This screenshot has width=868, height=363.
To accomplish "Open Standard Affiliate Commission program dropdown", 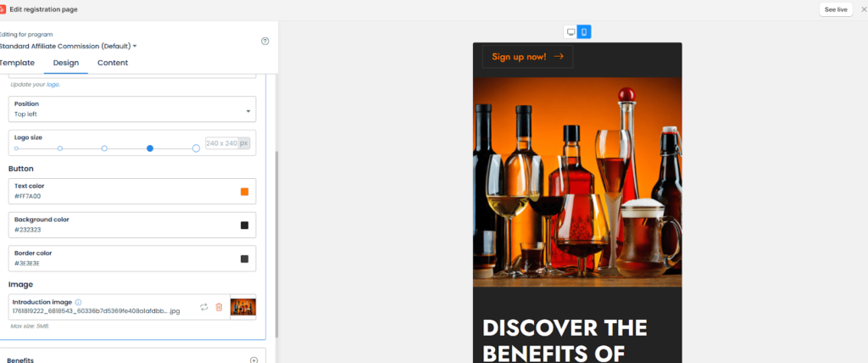I will pyautogui.click(x=68, y=46).
